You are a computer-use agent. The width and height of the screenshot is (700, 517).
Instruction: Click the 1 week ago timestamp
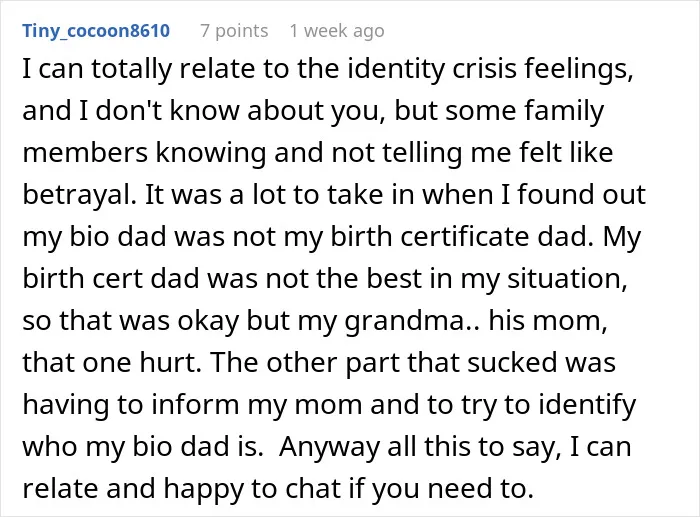(x=337, y=31)
